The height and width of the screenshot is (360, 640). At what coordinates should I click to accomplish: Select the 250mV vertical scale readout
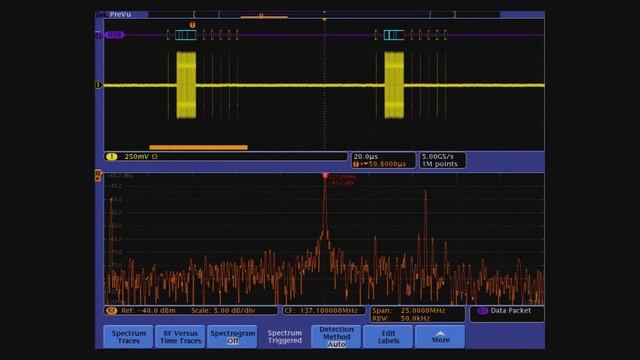click(x=141, y=156)
